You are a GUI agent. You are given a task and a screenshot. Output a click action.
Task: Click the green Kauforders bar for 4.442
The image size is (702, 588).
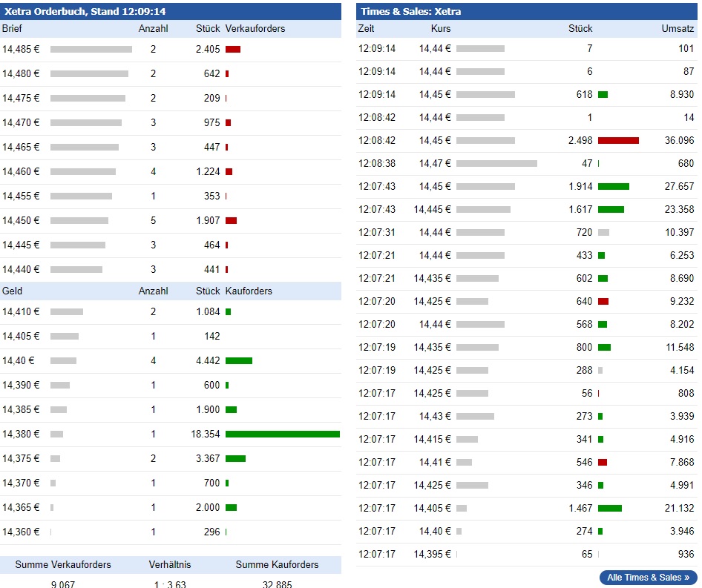click(239, 360)
